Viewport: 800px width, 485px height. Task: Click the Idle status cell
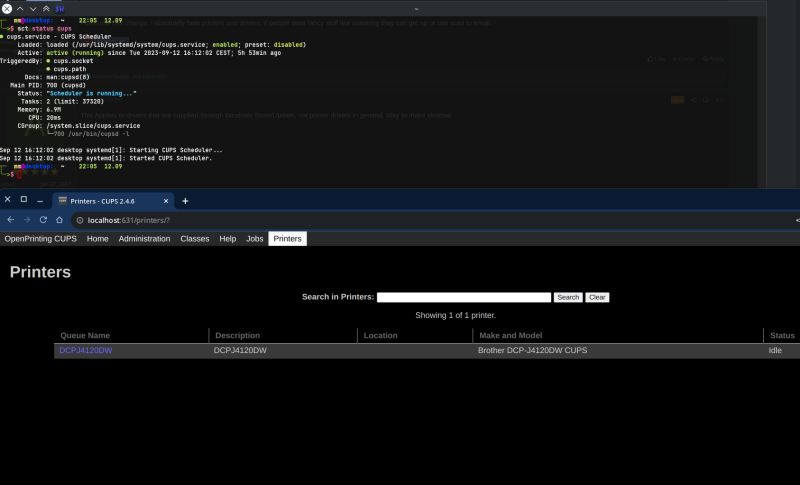pyautogui.click(x=775, y=350)
